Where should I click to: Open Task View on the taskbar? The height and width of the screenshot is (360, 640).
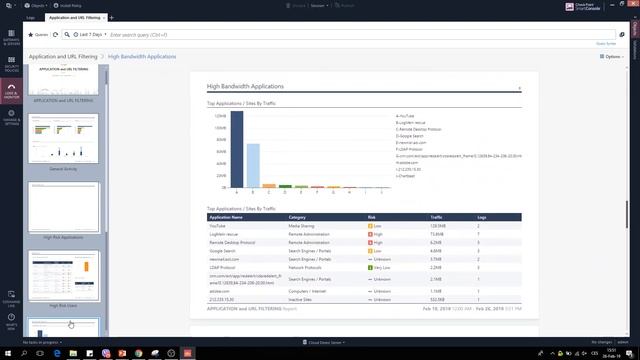pos(40,353)
